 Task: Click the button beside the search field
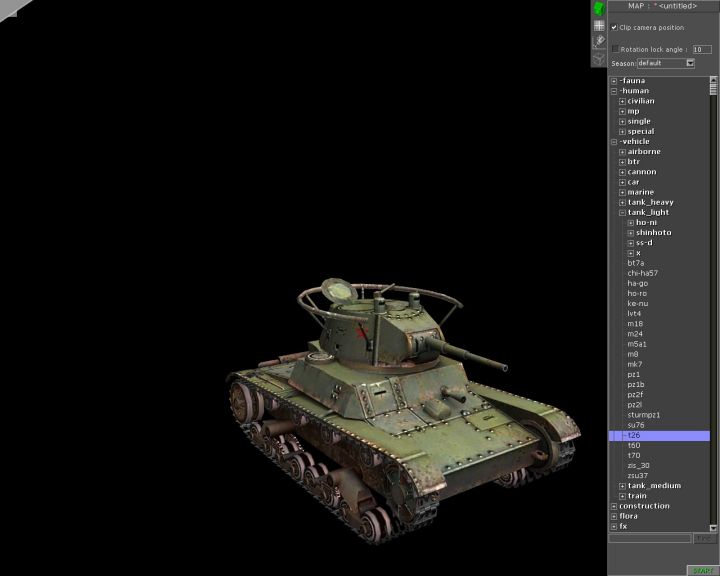[x=704, y=538]
